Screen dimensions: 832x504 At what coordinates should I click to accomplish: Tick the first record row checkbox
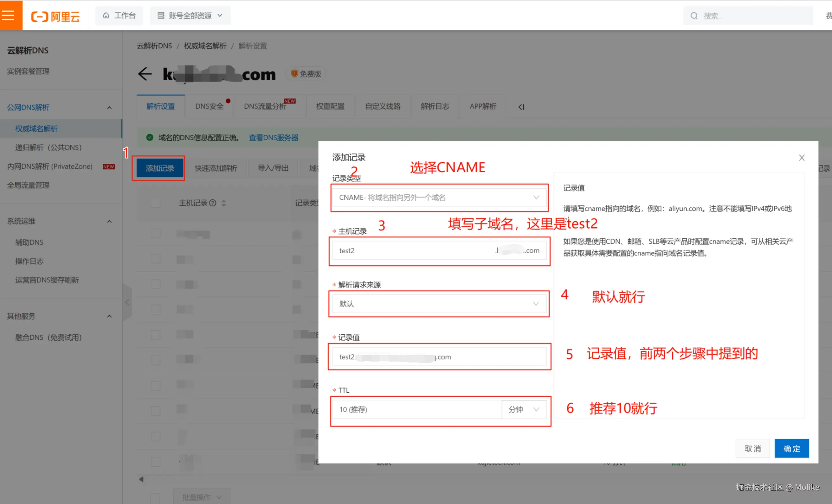point(155,233)
